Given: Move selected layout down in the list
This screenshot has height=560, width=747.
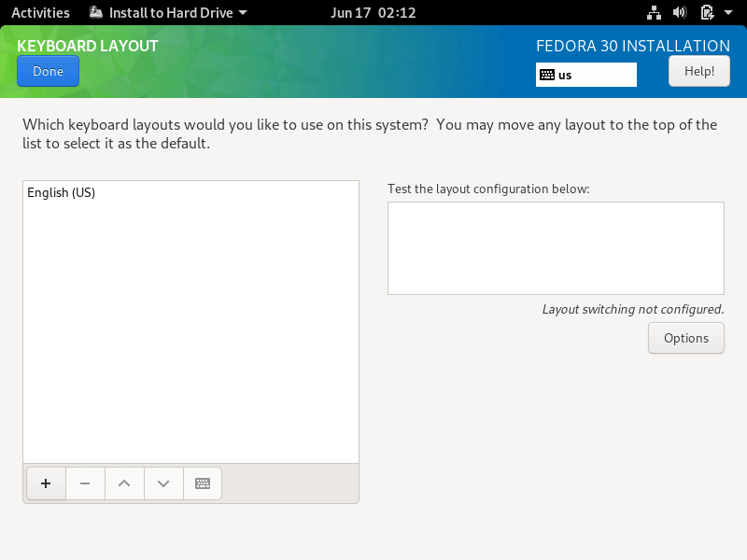Looking at the screenshot, I should click(x=163, y=483).
